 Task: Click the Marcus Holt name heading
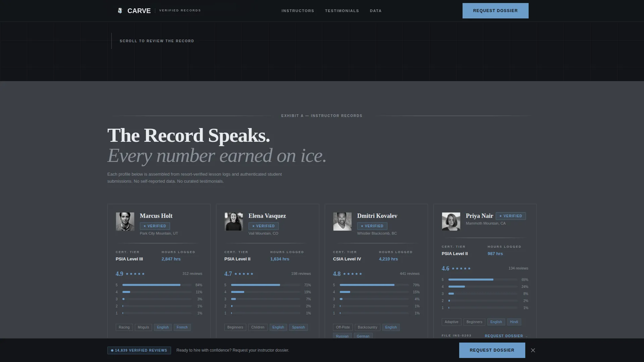[x=156, y=216]
